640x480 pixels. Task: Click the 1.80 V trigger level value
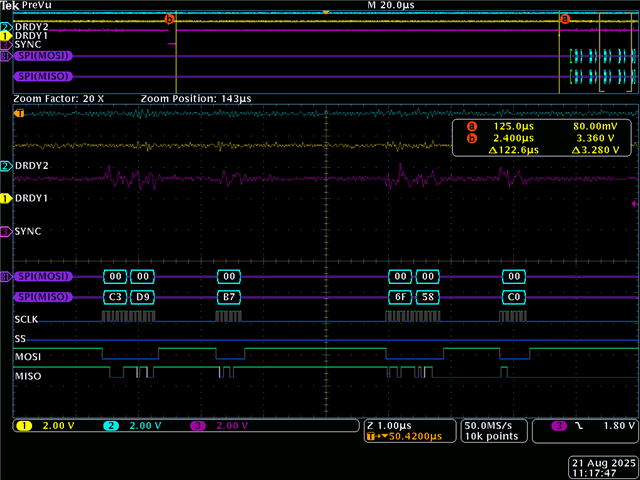pos(619,426)
